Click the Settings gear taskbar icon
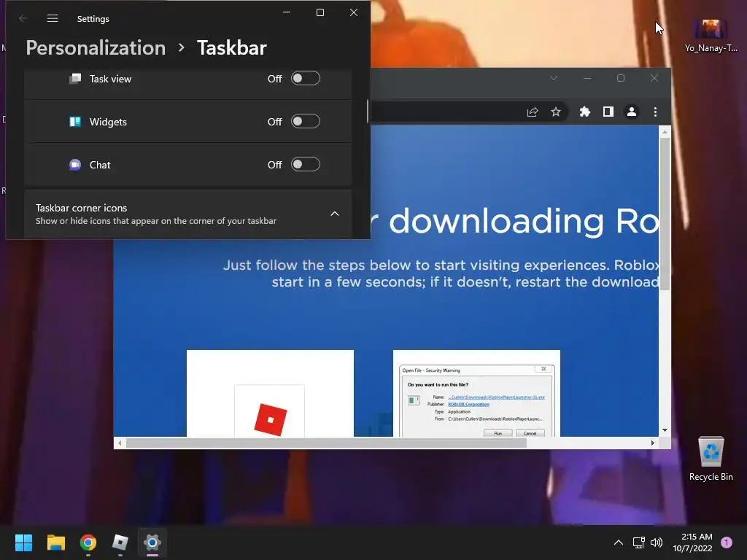The image size is (747, 560). [x=152, y=542]
